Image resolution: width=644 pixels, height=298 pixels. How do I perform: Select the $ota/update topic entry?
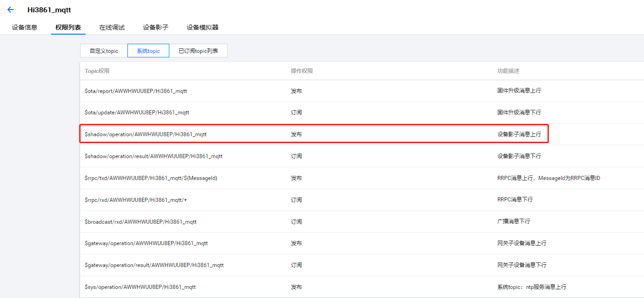click(x=137, y=113)
